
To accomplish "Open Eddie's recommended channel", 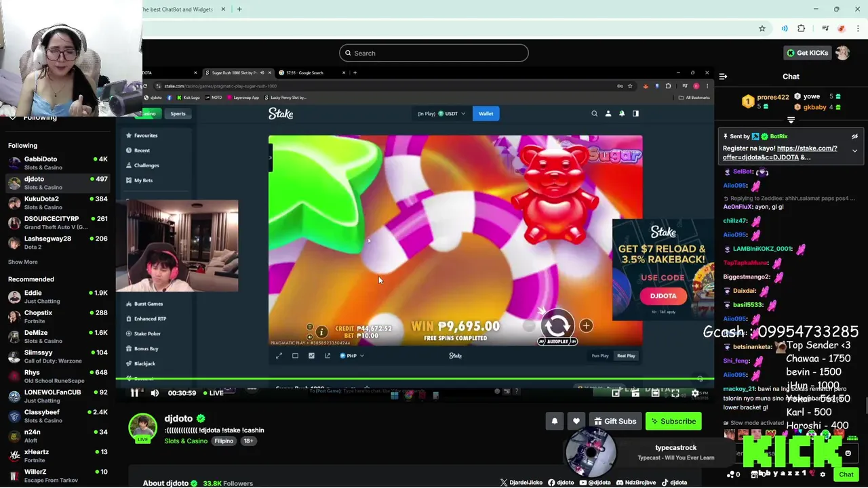I will [58, 296].
